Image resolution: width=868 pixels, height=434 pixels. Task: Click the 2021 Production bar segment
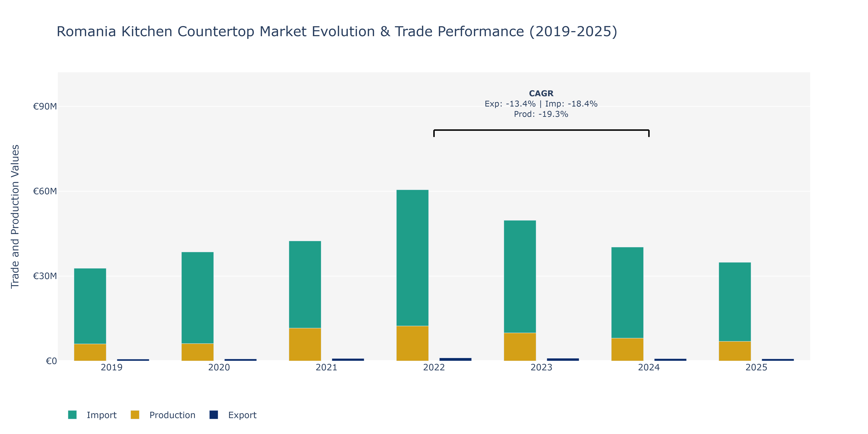tap(305, 344)
